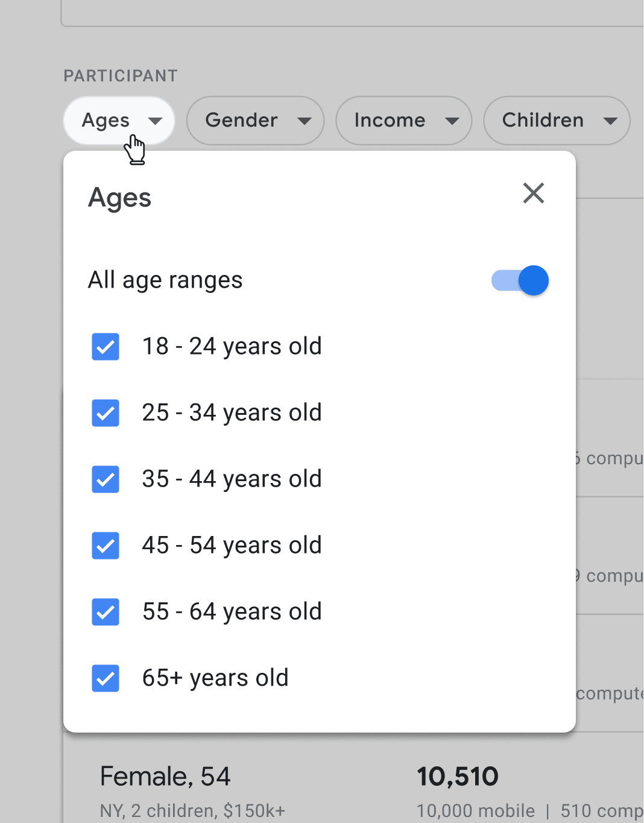Click the Gender dropdown chevron icon

click(x=304, y=121)
